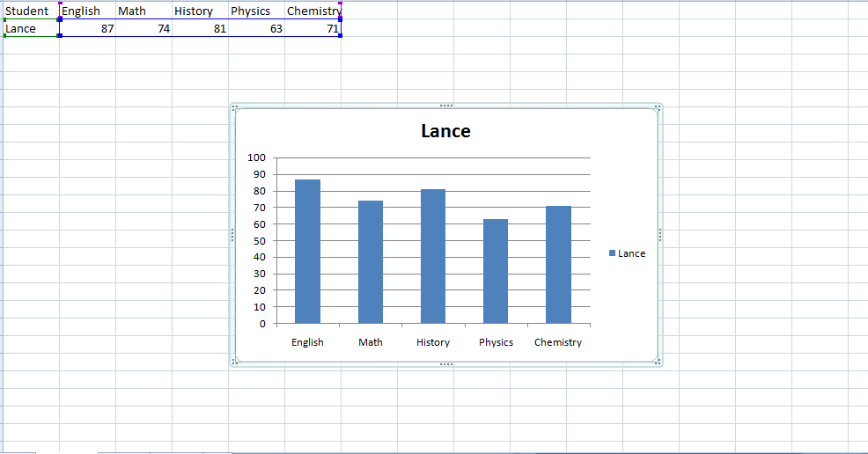
Task: Click the 0 value axis label
Action: (x=262, y=324)
